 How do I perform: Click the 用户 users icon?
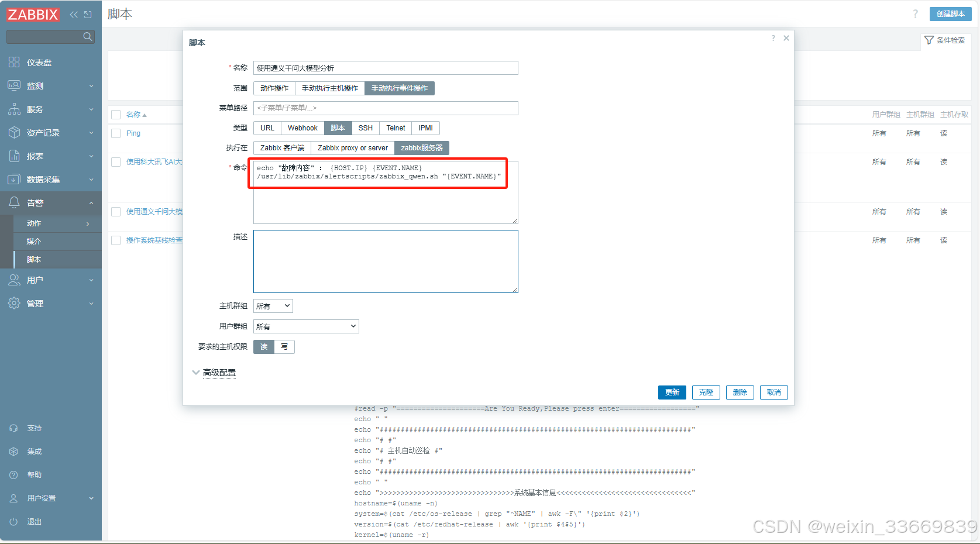click(14, 280)
